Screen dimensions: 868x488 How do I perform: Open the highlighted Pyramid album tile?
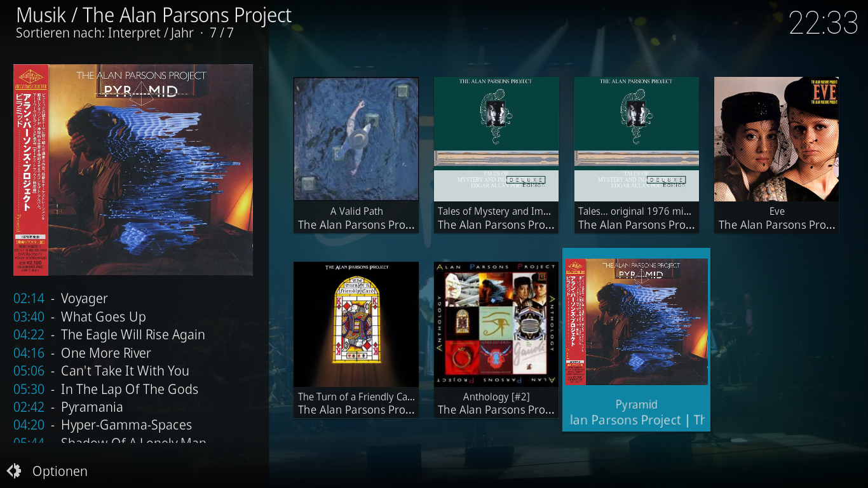coord(636,339)
